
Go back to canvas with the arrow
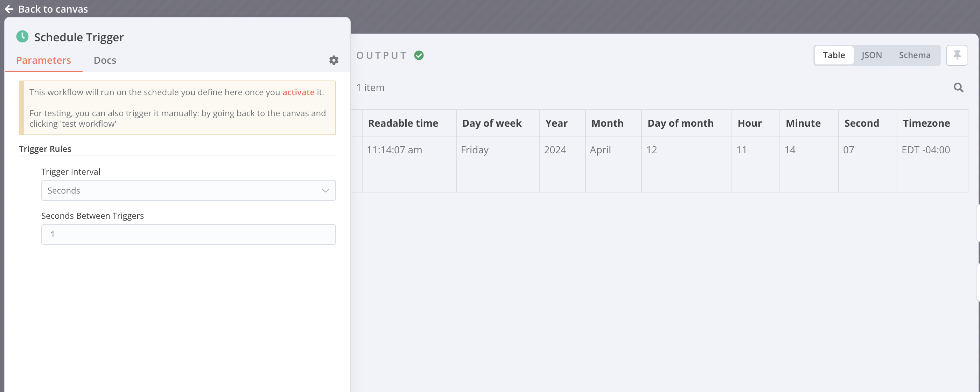[x=9, y=9]
